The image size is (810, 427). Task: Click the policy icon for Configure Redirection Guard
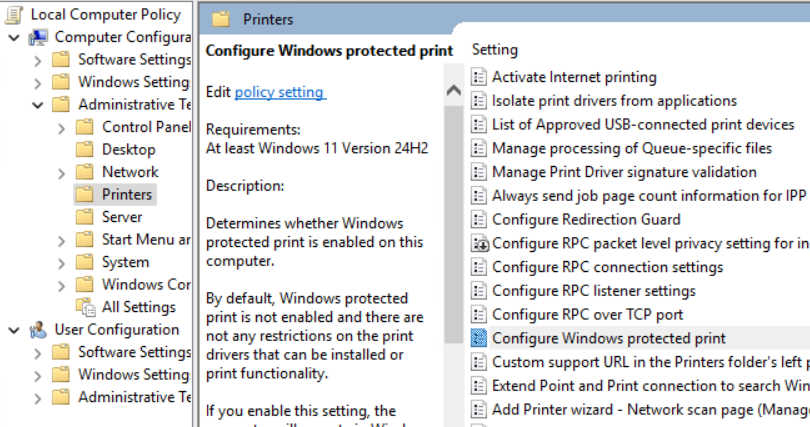479,219
